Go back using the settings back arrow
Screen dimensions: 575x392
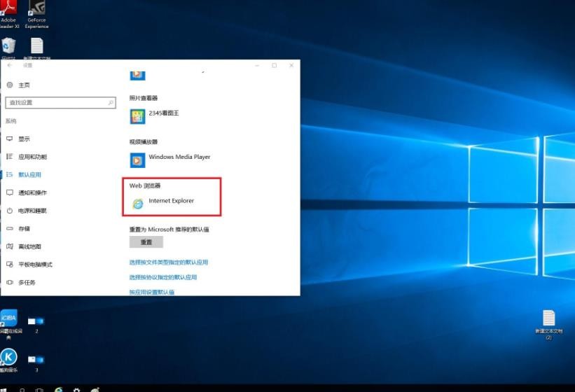(10, 65)
